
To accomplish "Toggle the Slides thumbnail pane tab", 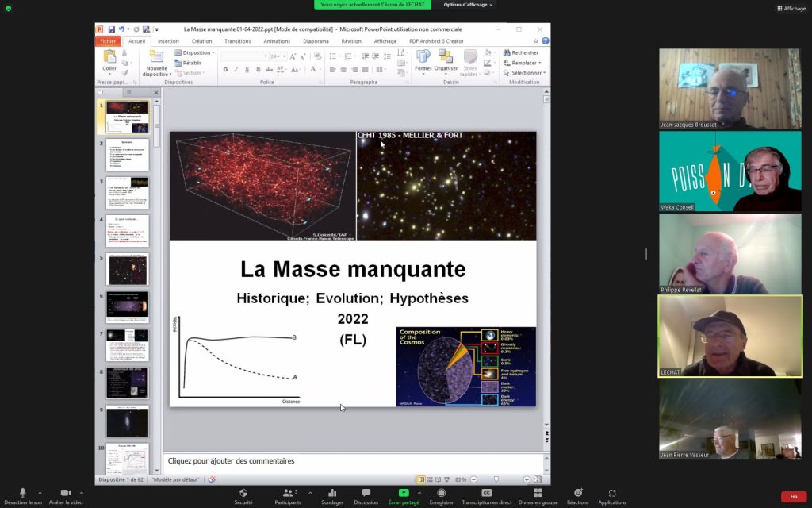I will [101, 92].
